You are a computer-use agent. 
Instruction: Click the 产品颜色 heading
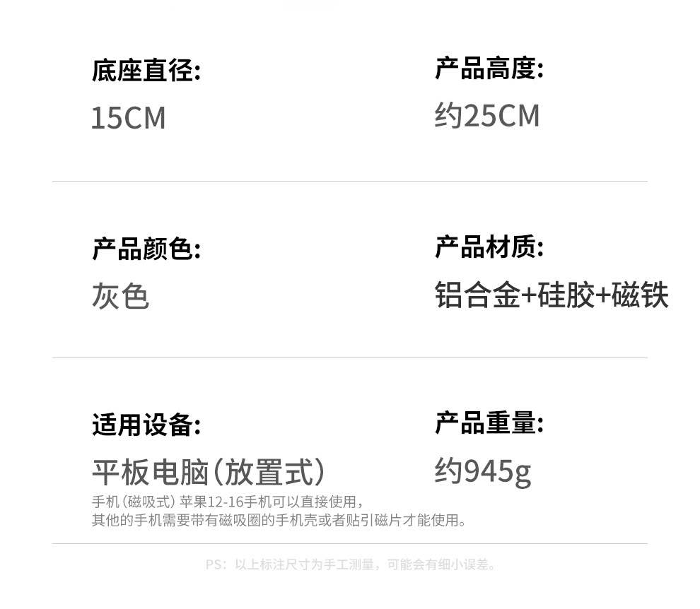click(146, 249)
